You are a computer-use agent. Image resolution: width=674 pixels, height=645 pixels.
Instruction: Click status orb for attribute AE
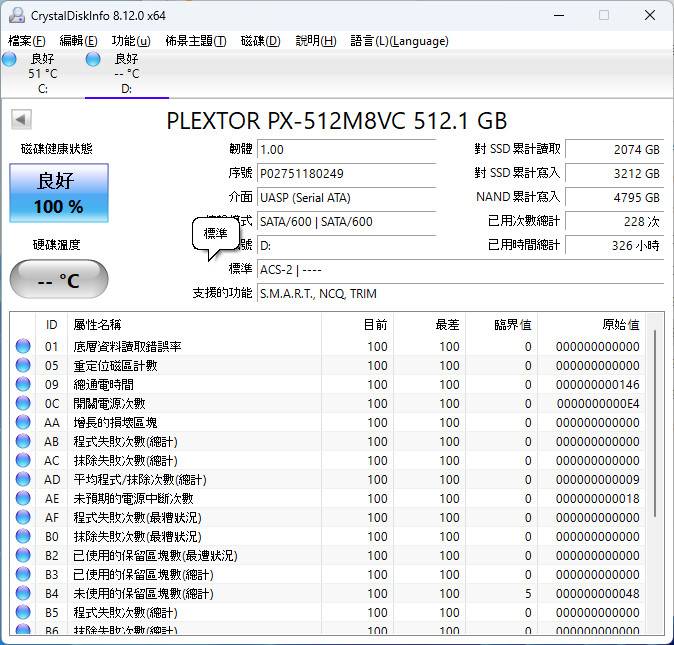click(x=23, y=498)
